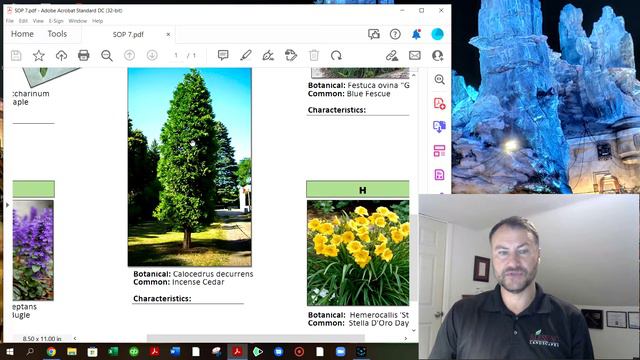Open Windows taskbar search
The image size is (640, 360).
(x=30, y=351)
